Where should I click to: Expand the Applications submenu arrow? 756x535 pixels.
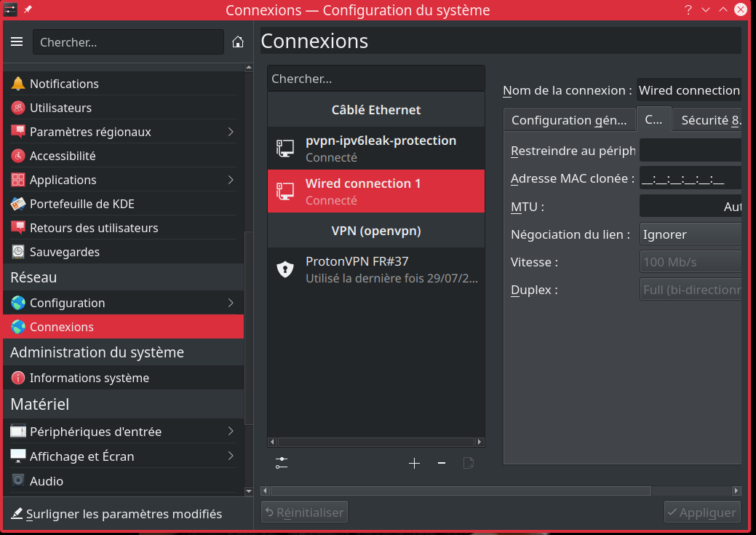point(231,180)
